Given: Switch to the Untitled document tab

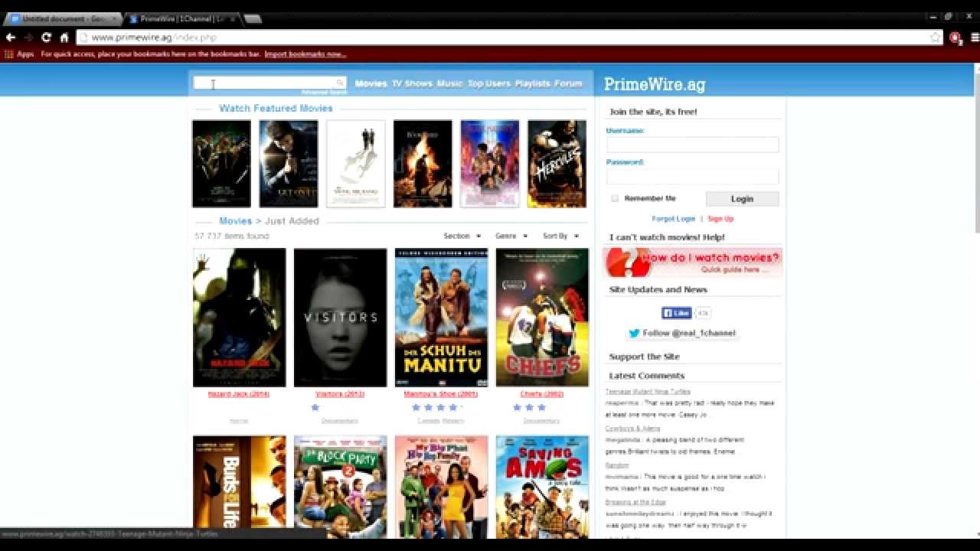Looking at the screenshot, I should [x=63, y=18].
